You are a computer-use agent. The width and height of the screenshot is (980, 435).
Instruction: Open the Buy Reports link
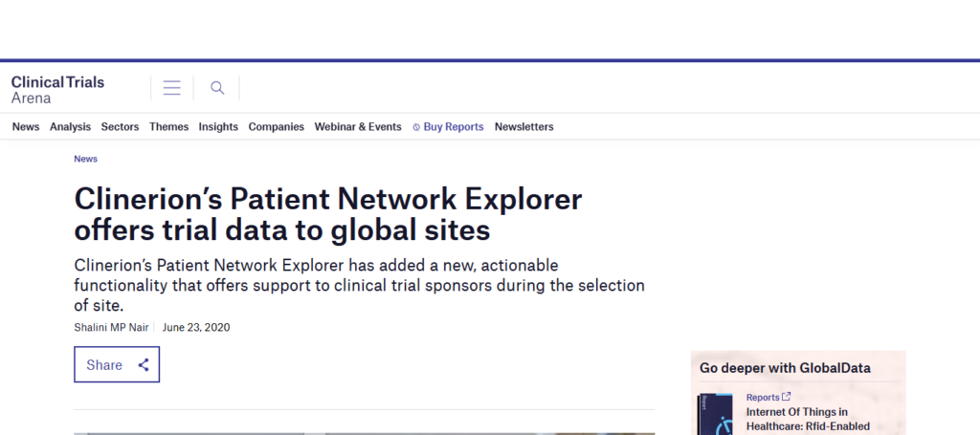[453, 127]
